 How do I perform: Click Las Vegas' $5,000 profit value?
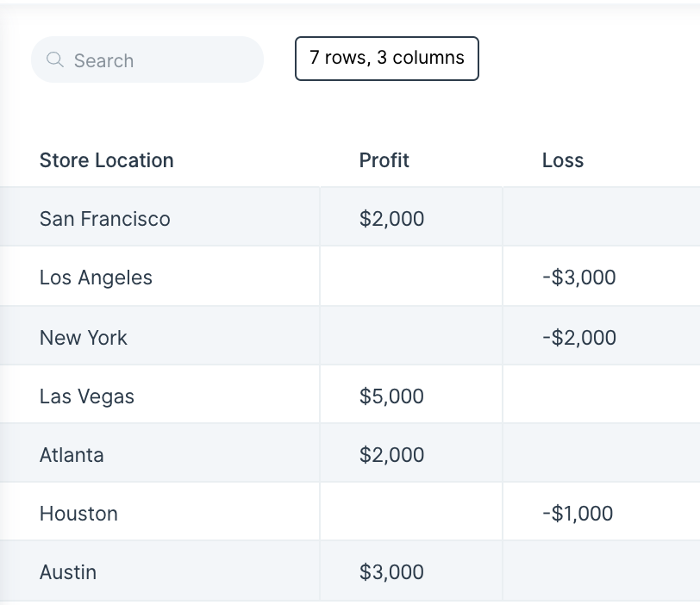click(391, 396)
